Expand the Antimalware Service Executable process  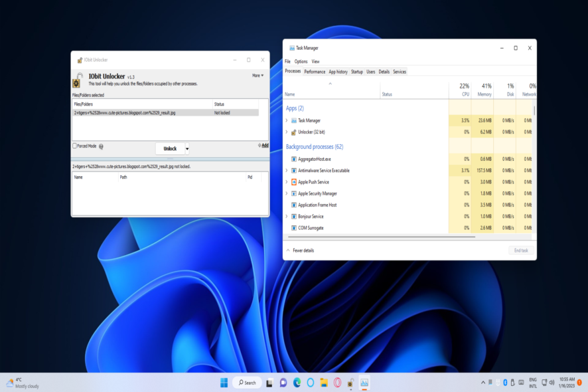tap(287, 171)
